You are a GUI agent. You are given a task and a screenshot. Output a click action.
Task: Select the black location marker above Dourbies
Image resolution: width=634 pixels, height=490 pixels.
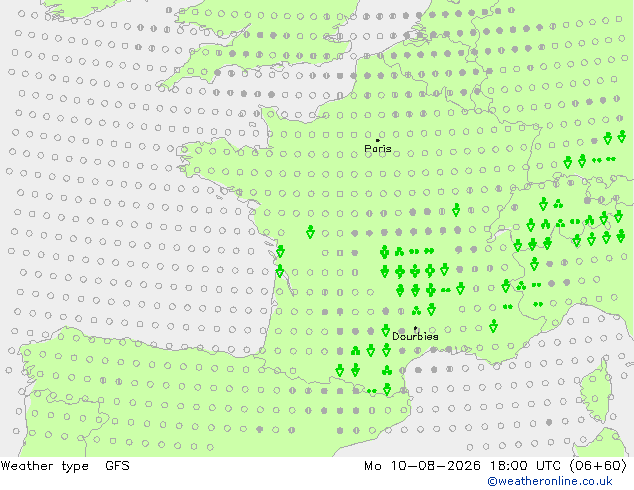[415, 329]
